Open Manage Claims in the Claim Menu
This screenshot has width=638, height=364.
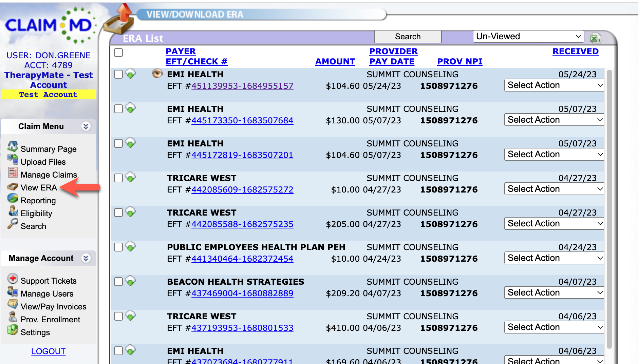coord(49,175)
